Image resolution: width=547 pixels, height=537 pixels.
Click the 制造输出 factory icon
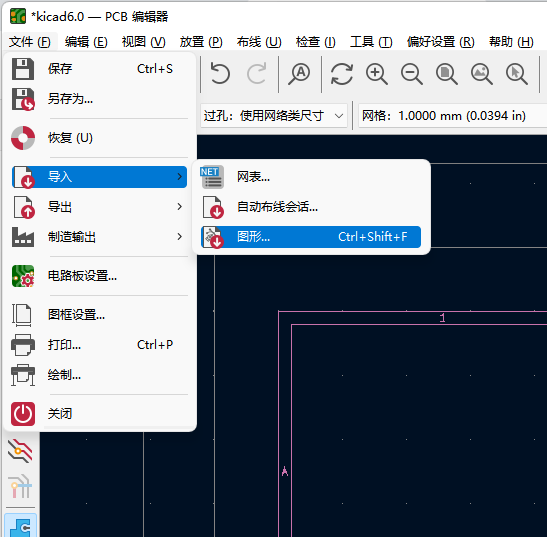(x=23, y=237)
